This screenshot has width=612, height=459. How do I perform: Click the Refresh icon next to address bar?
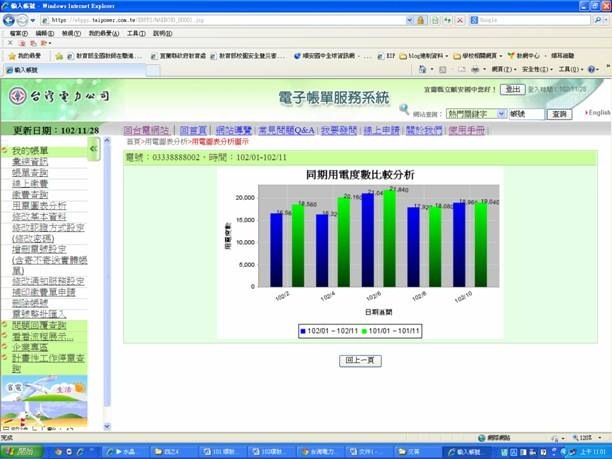448,20
